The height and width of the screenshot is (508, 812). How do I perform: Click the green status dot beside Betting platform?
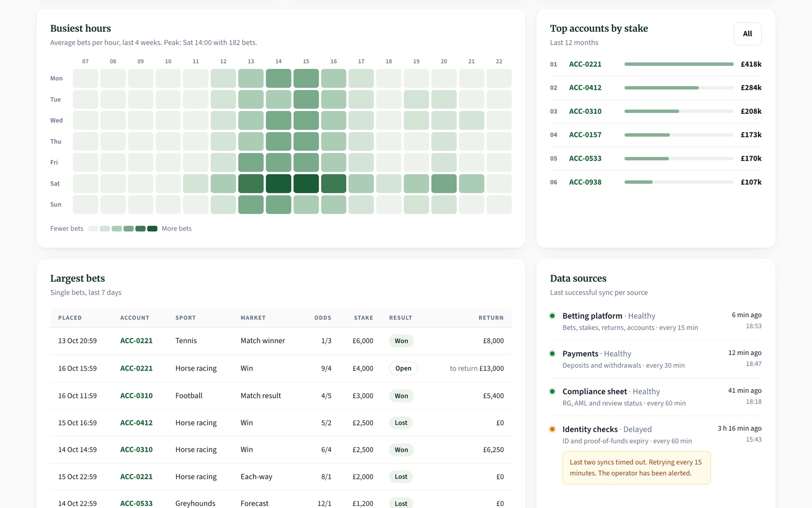[552, 316]
